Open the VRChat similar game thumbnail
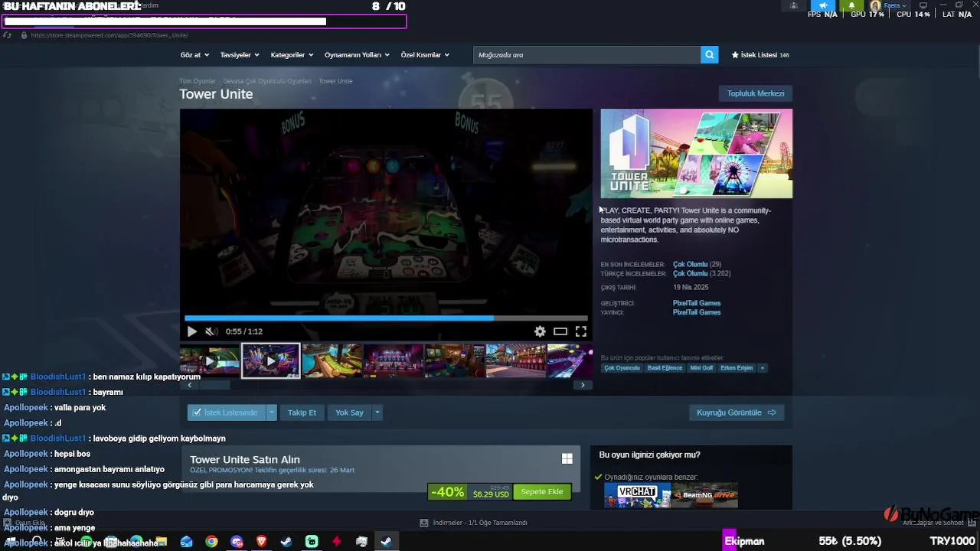Screen dimensions: 980x551 [x=637, y=495]
